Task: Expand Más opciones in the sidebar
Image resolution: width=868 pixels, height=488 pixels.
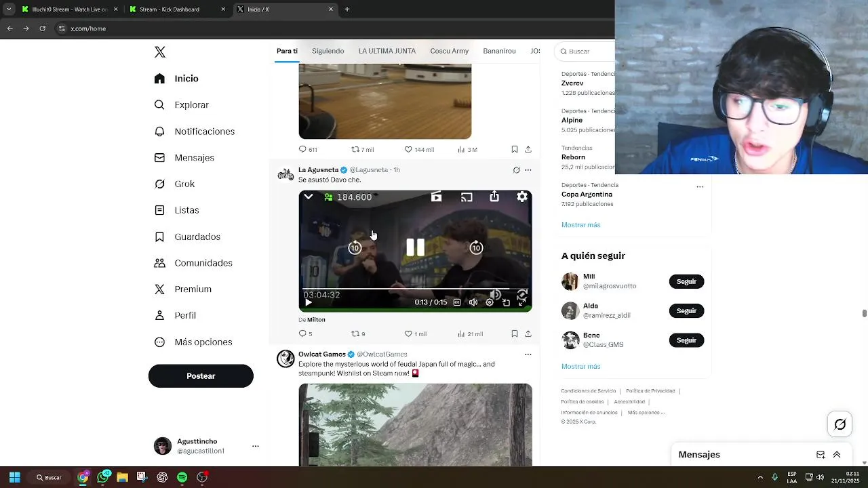Action: (x=193, y=342)
